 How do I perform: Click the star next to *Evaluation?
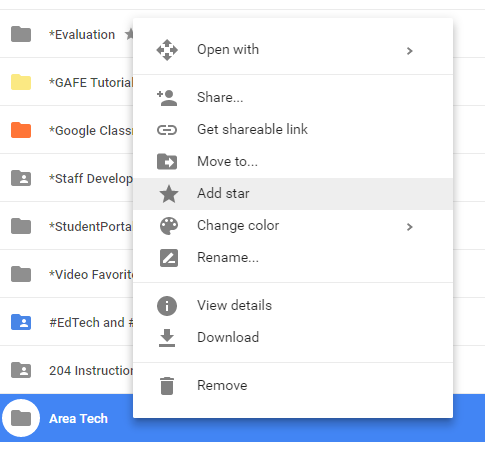pos(129,34)
